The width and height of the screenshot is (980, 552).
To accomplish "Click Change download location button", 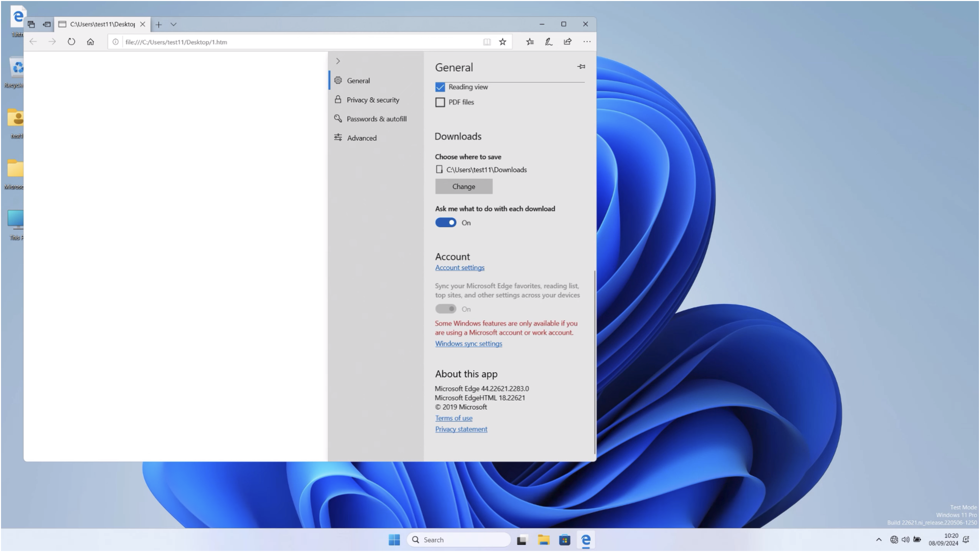I will [464, 186].
